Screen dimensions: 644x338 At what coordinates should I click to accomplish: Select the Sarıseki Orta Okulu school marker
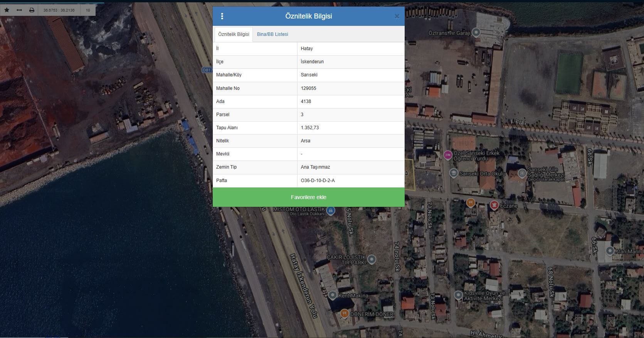click(x=454, y=173)
